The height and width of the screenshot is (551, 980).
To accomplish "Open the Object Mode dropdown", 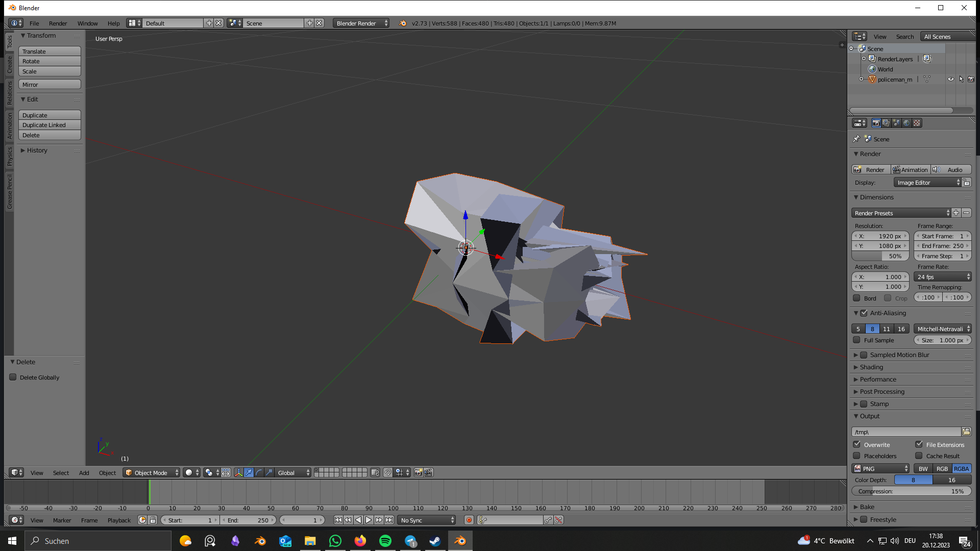I will (152, 473).
